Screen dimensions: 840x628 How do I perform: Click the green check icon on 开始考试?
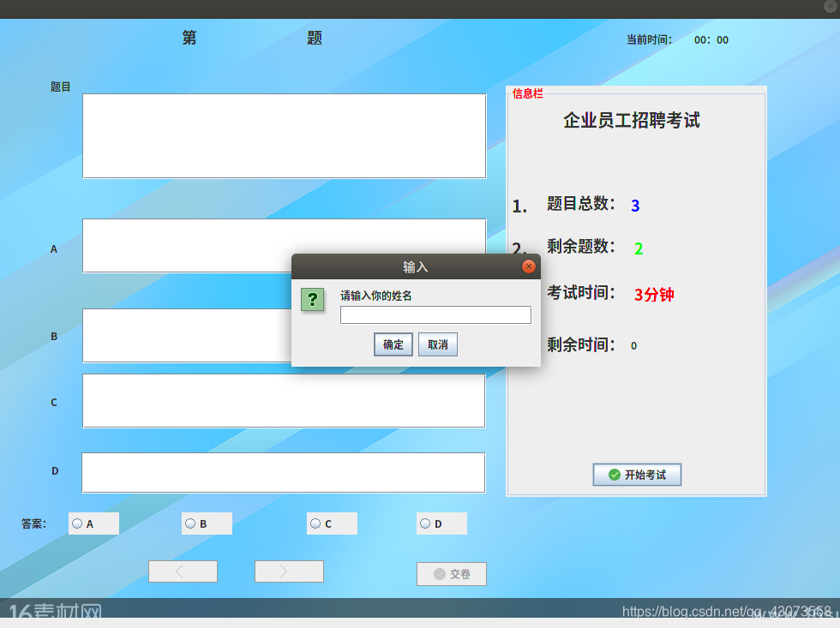[x=615, y=475]
